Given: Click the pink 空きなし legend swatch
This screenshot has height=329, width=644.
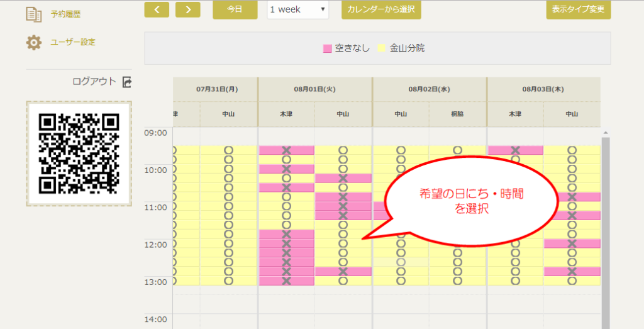Looking at the screenshot, I should (327, 48).
